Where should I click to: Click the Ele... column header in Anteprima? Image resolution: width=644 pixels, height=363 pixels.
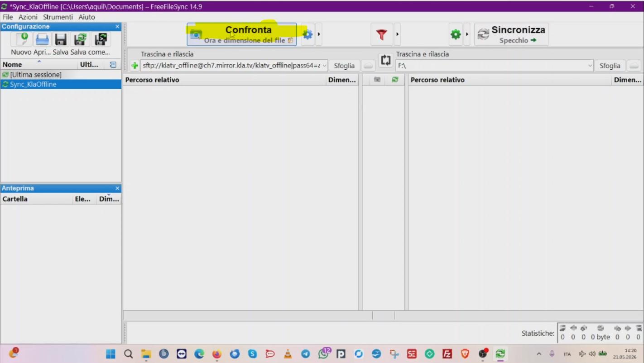[x=85, y=199]
